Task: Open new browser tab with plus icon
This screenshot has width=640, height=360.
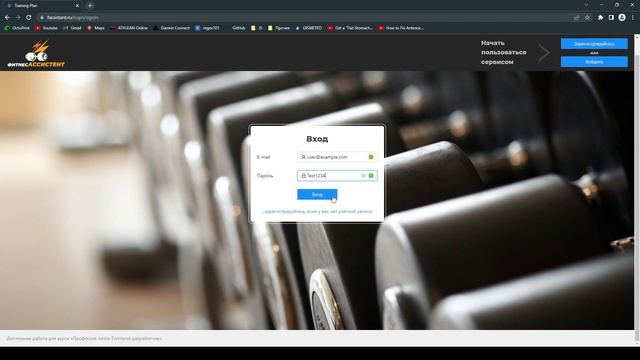Action: [x=90, y=6]
